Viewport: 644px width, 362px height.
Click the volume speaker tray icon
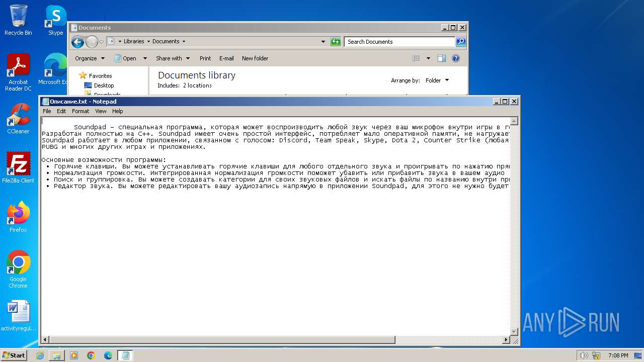pyautogui.click(x=584, y=355)
